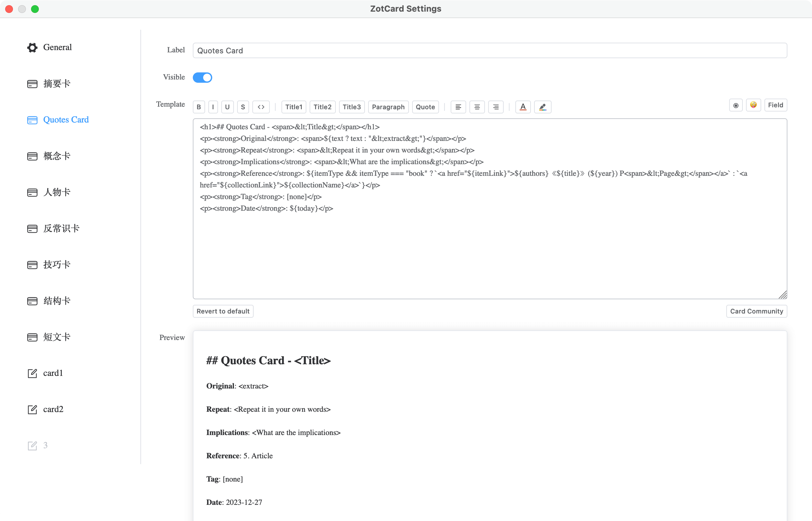The height and width of the screenshot is (521, 812).
Task: Select card1 in the sidebar
Action: click(53, 373)
